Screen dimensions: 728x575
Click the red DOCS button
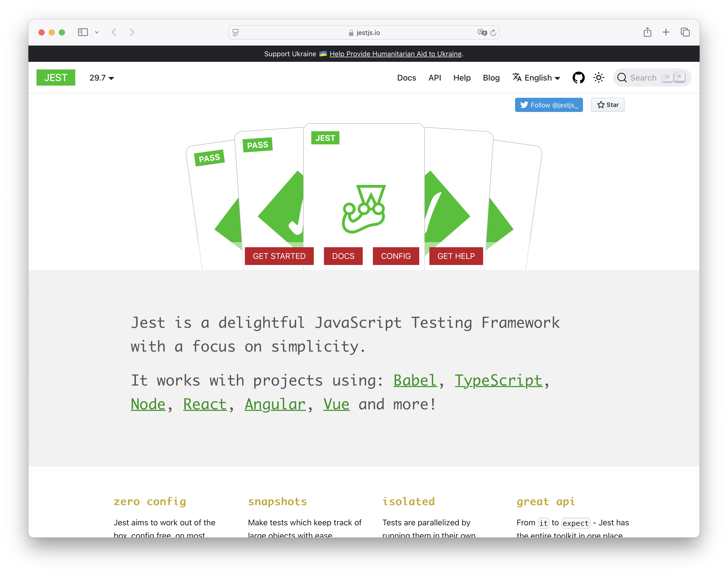tap(343, 256)
